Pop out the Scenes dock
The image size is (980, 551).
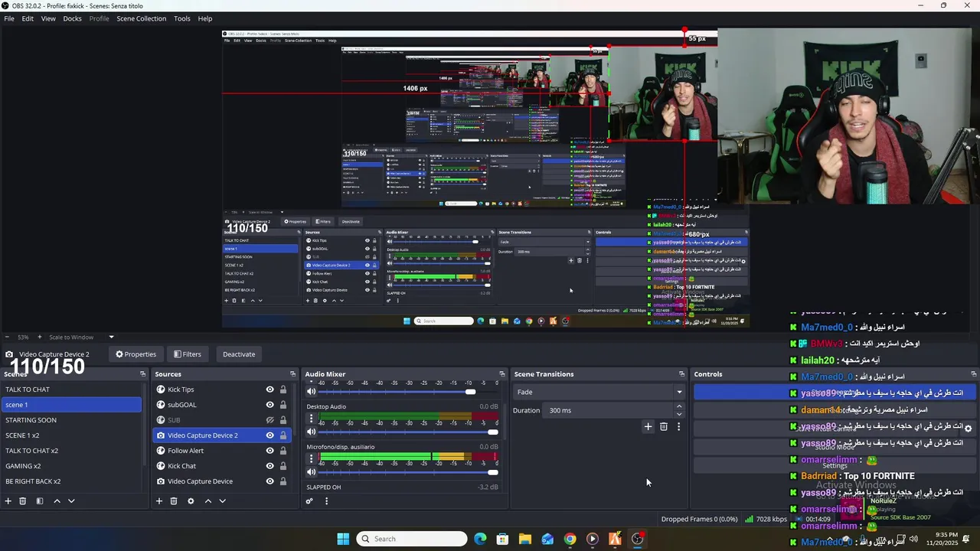click(142, 374)
